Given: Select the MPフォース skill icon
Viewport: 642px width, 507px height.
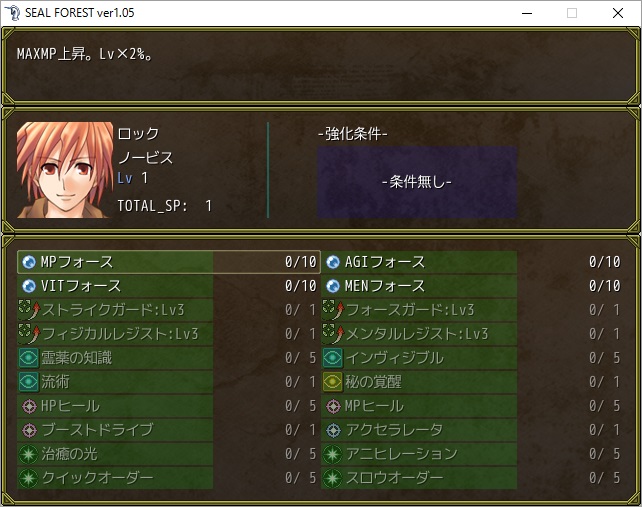Looking at the screenshot, I should click(x=29, y=262).
